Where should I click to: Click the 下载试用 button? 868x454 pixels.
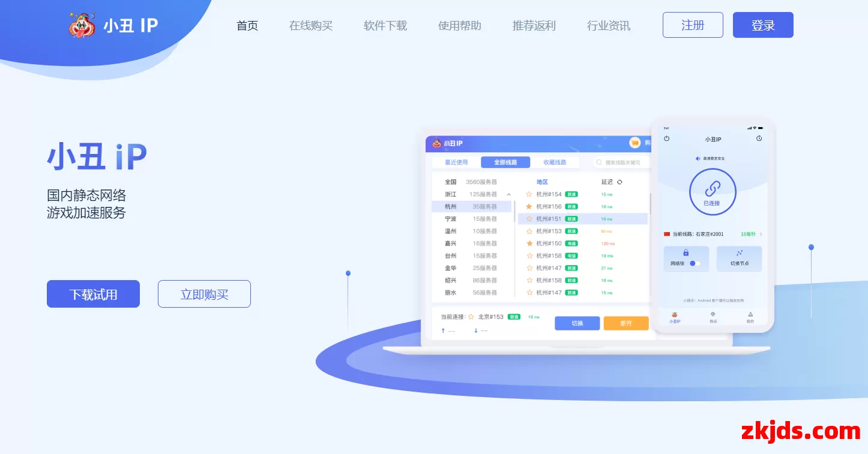click(x=93, y=294)
